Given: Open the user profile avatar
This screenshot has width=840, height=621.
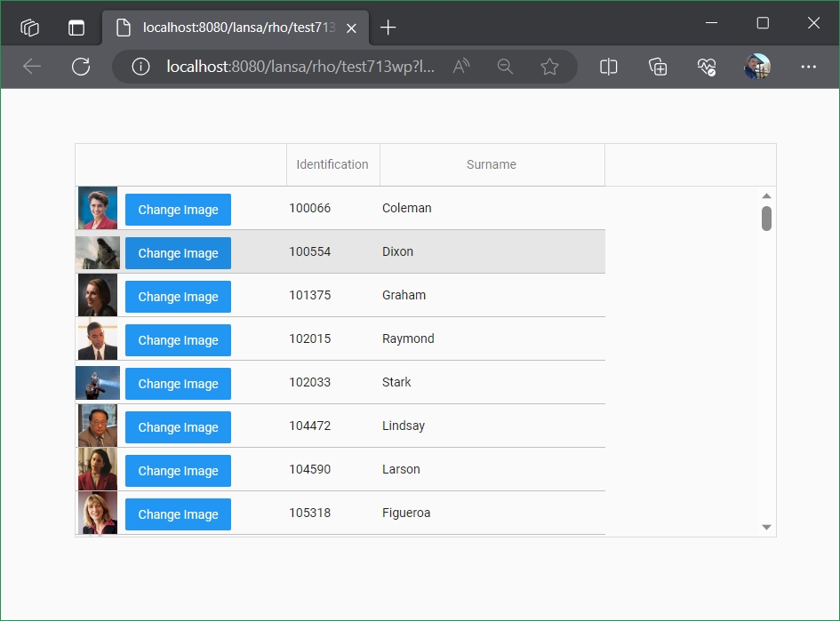Looking at the screenshot, I should point(757,67).
